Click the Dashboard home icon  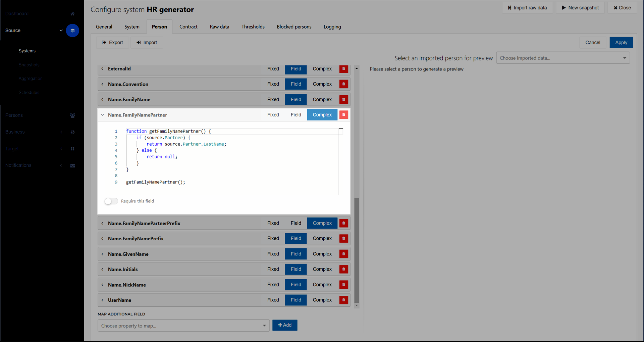(72, 14)
